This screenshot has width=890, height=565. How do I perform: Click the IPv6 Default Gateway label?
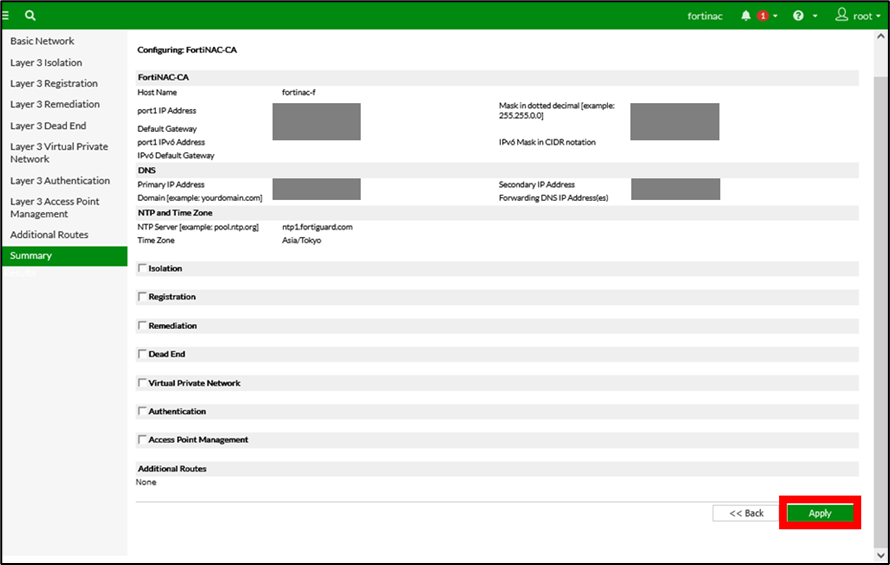(x=176, y=156)
